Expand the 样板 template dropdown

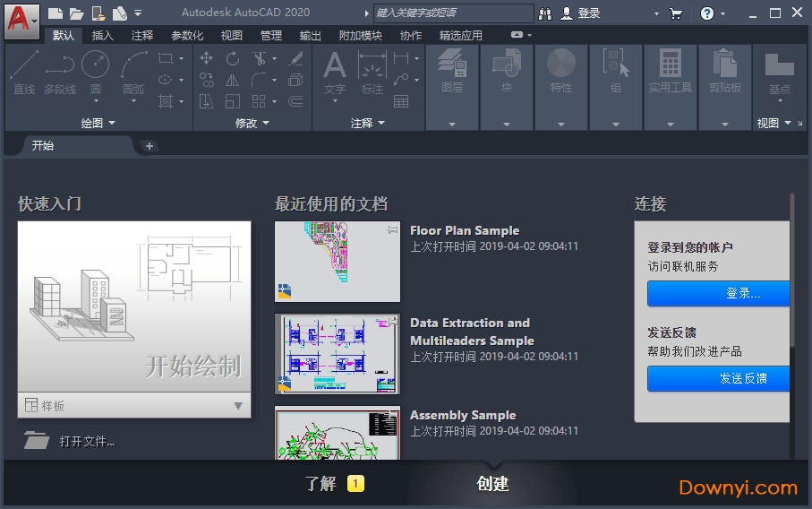tap(238, 406)
